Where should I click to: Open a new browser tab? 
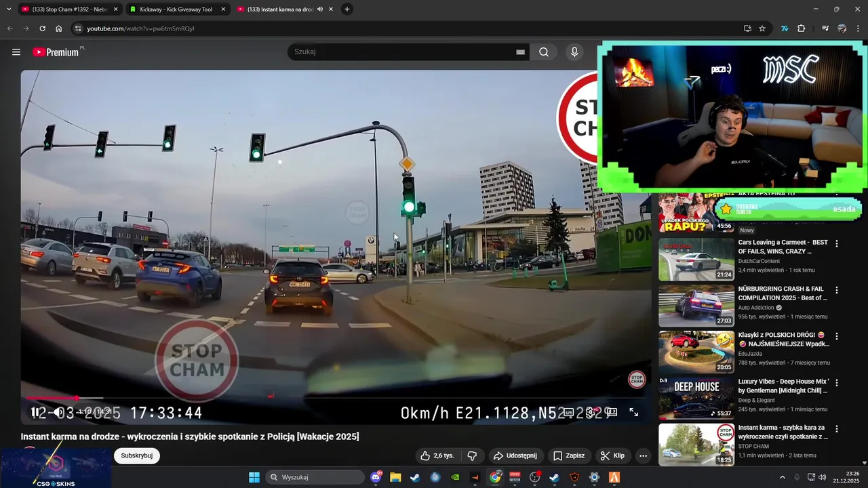click(347, 9)
